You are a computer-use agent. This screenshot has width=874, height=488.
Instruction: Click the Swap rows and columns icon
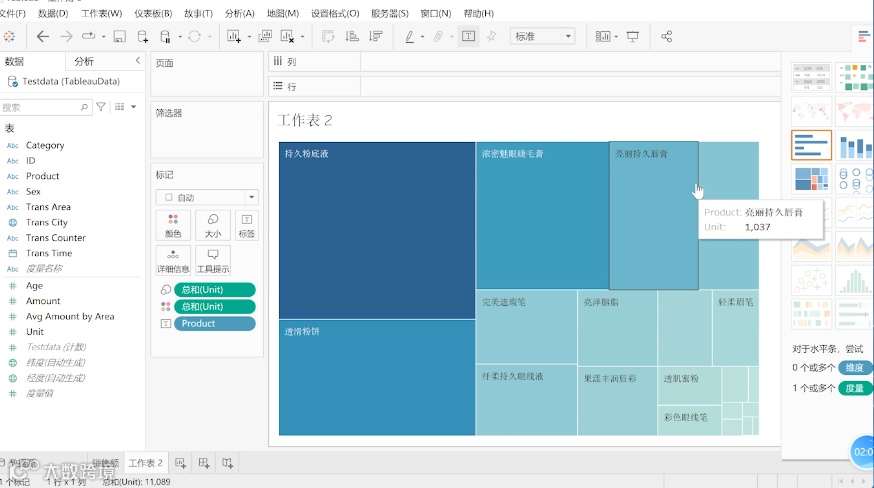[x=328, y=37]
